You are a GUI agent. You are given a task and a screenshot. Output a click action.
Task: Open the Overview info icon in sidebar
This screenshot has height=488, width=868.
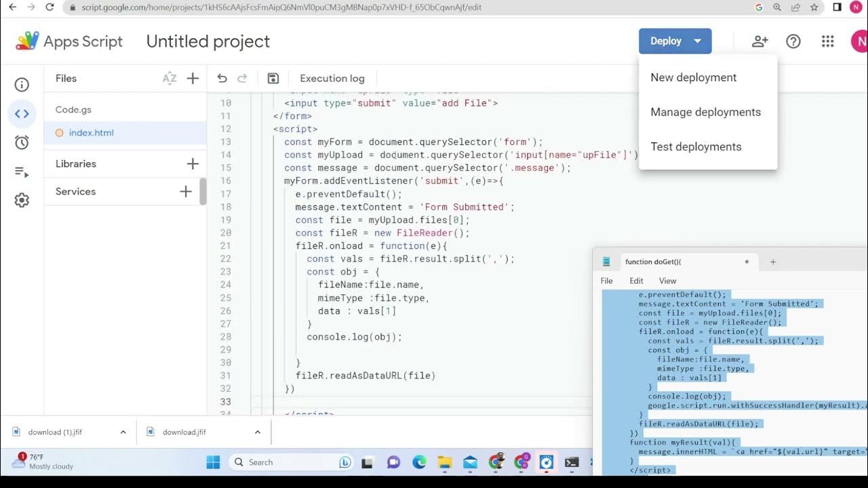tap(22, 85)
